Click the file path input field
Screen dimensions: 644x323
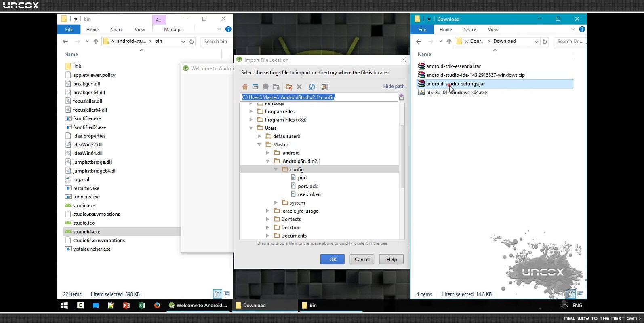point(319,97)
